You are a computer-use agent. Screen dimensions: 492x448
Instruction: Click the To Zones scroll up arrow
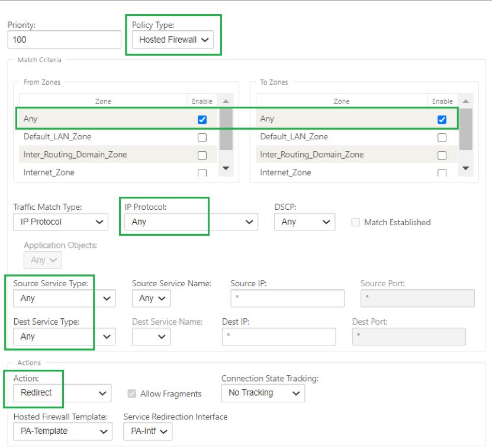(x=465, y=101)
